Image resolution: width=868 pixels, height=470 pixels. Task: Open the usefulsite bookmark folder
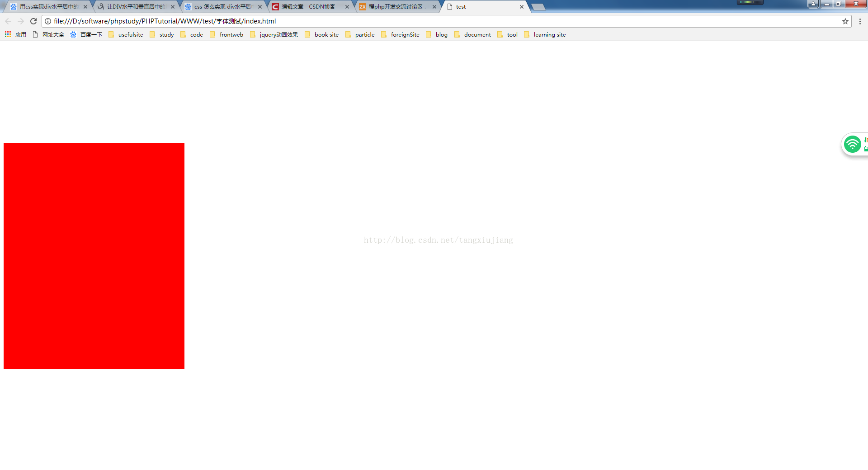click(126, 34)
